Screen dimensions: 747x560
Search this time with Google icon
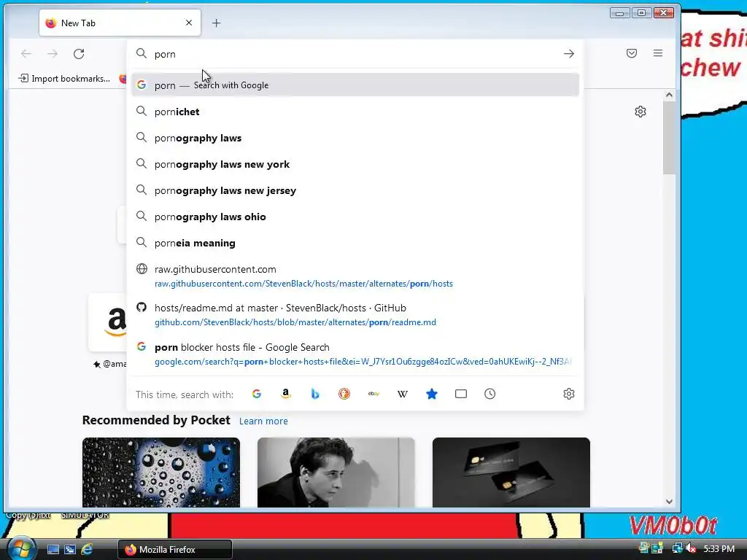point(257,394)
